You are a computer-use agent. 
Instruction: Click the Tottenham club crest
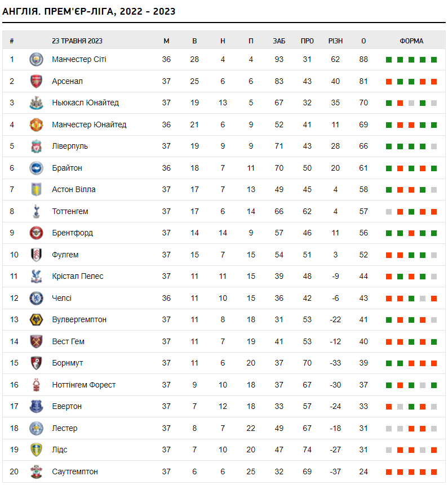click(36, 211)
